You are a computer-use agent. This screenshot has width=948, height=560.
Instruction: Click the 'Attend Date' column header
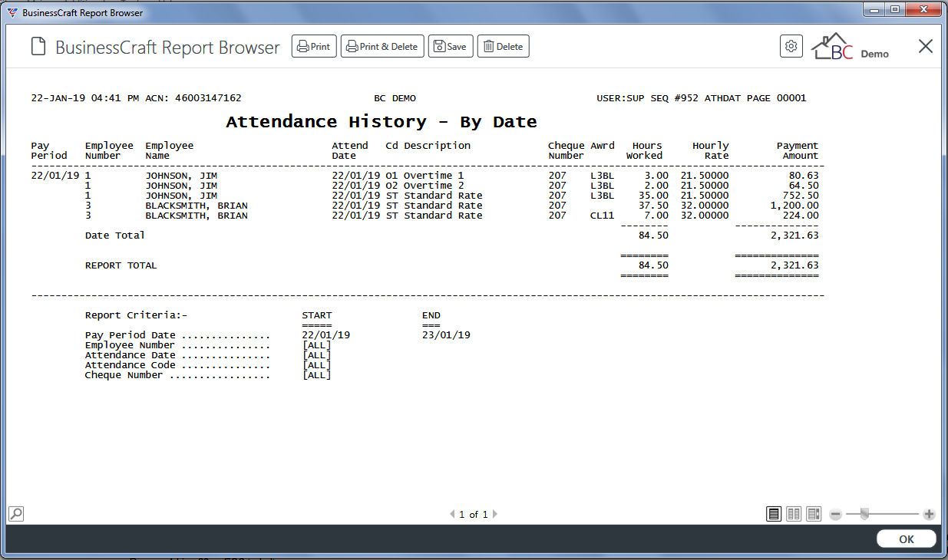350,150
